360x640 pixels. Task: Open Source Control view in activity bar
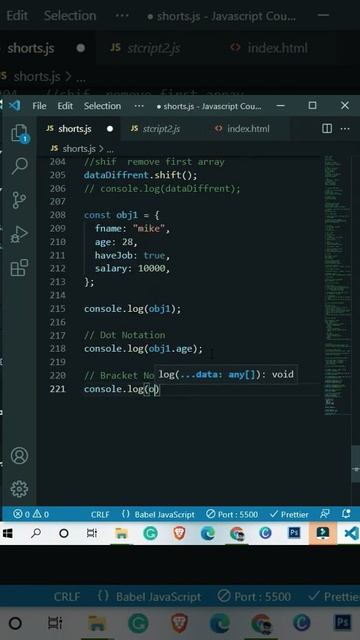coord(19,200)
